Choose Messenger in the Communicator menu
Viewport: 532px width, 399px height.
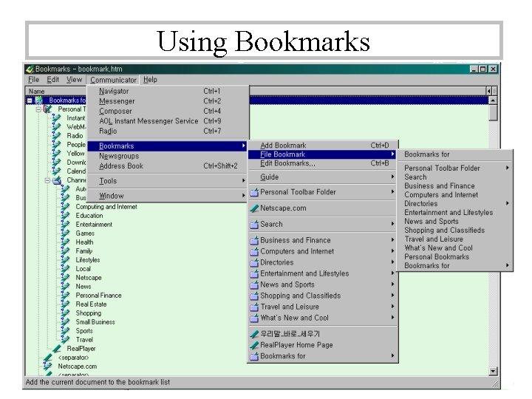coord(168,101)
